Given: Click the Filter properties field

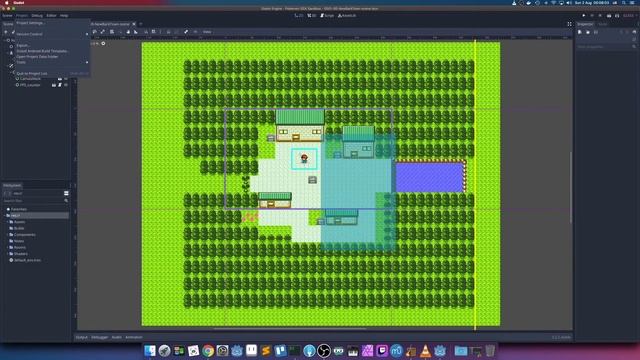Looking at the screenshot, I should pyautogui.click(x=607, y=47).
